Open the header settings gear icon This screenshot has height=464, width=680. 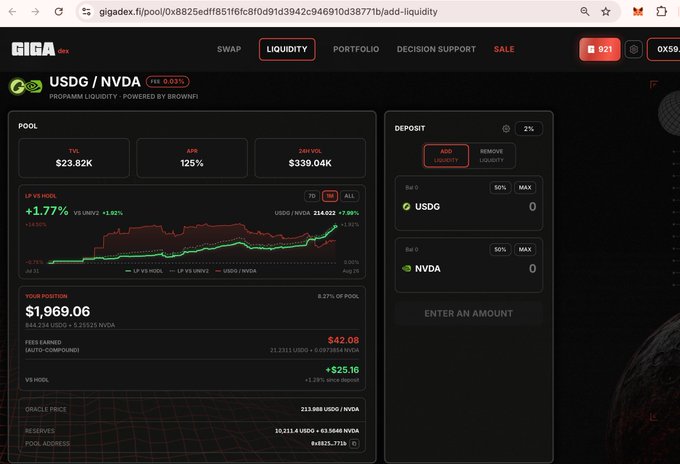634,49
